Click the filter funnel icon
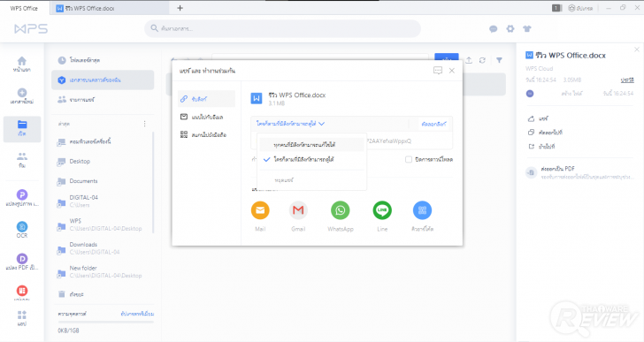The width and height of the screenshot is (644, 342). [499, 60]
